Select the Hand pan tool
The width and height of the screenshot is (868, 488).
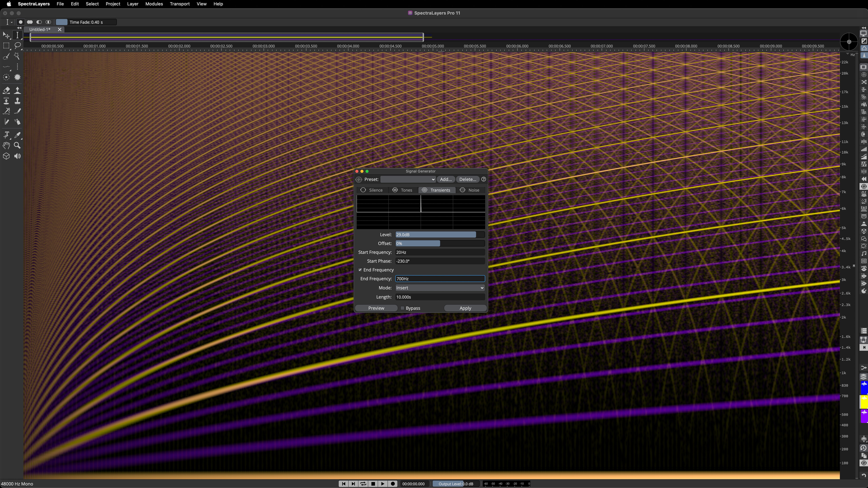click(x=6, y=146)
